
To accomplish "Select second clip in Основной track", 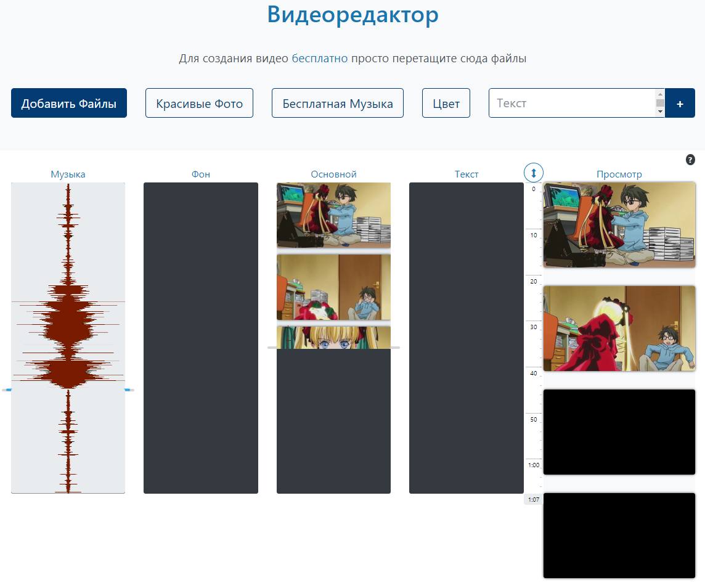I will point(333,287).
